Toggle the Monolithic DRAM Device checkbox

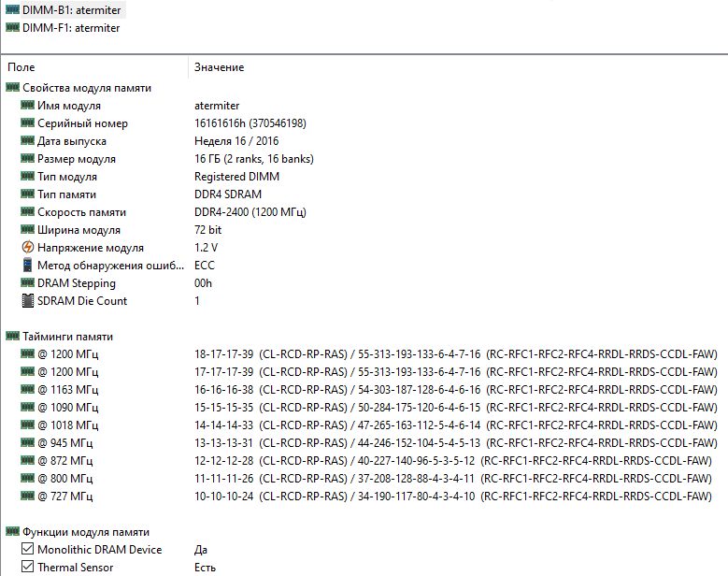pos(27,549)
